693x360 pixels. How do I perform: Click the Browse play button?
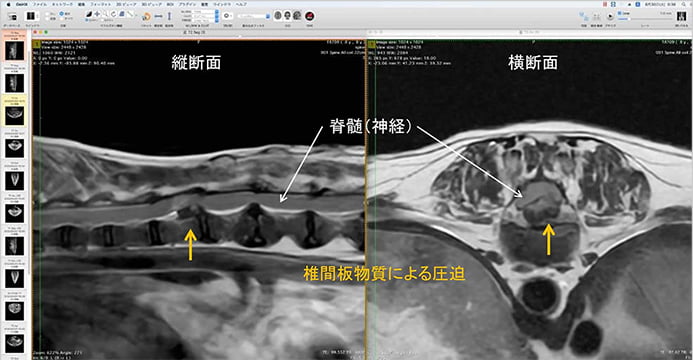[x=610, y=16]
